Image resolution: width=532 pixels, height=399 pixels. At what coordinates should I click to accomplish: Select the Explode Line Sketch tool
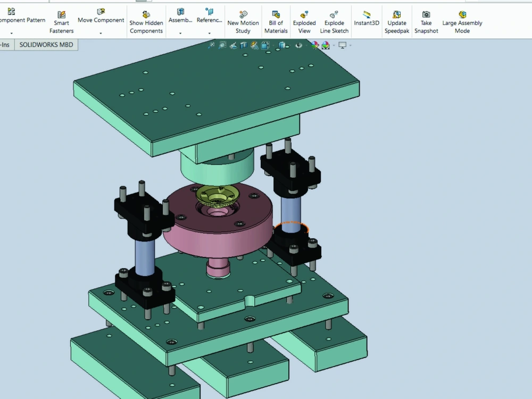tap(334, 21)
